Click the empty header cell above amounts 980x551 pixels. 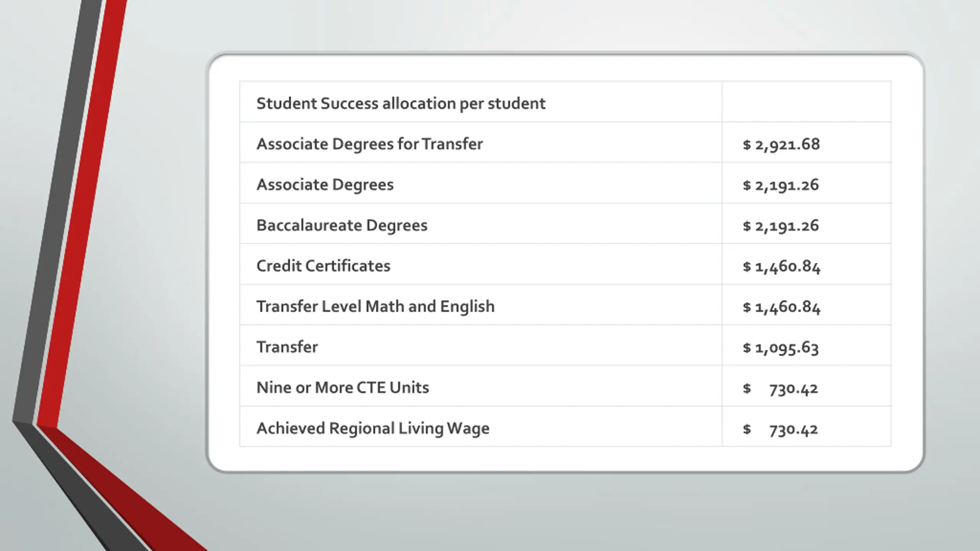807,101
